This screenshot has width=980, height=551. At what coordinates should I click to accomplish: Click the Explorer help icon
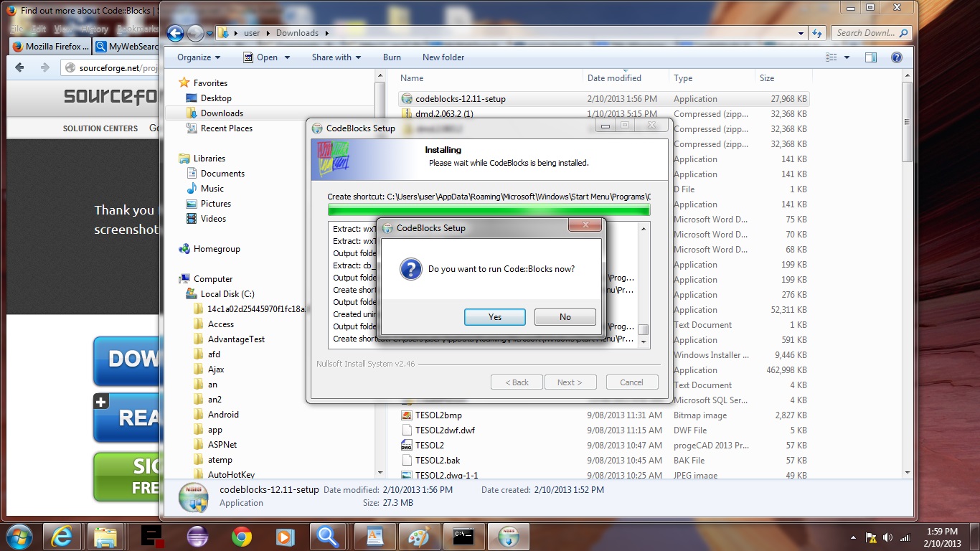898,57
